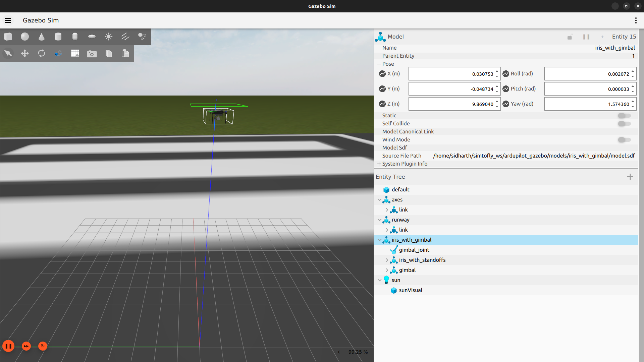Add a directional light source
The image size is (644, 362).
(125, 37)
